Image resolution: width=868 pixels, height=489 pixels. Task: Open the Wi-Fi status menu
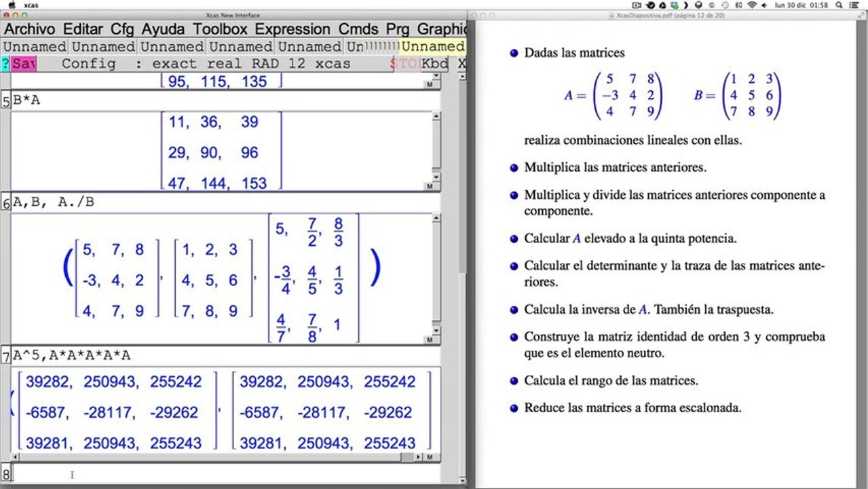751,5
